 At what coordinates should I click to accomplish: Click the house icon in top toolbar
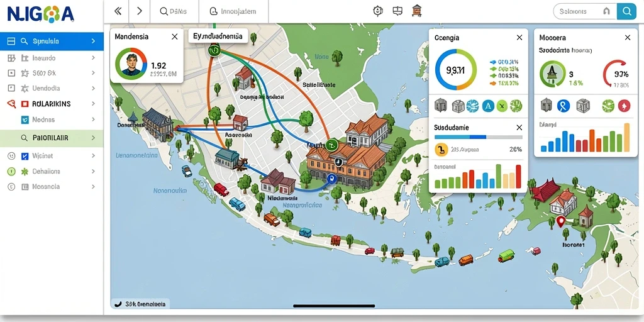pos(416,11)
